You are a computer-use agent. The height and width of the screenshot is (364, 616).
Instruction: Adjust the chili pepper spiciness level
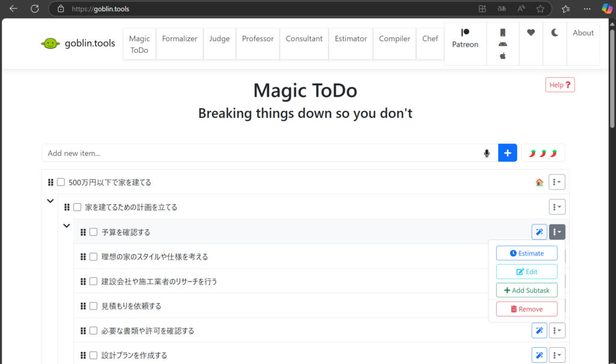tap(543, 153)
